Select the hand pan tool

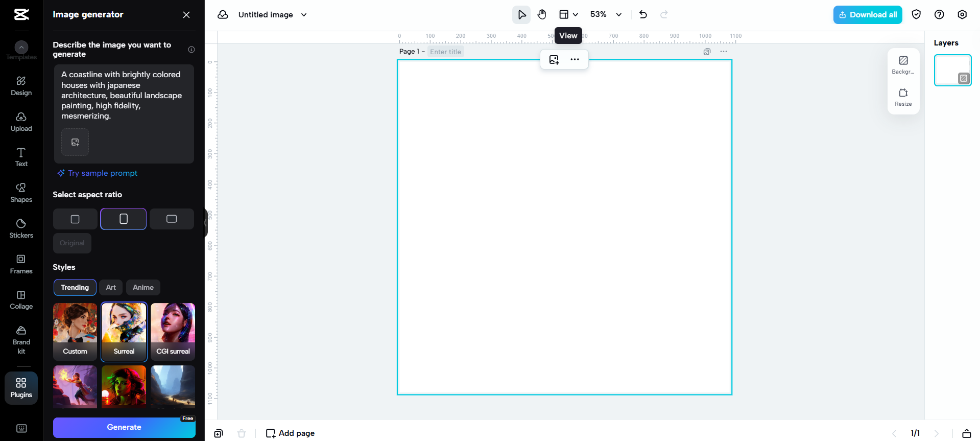click(x=542, y=15)
